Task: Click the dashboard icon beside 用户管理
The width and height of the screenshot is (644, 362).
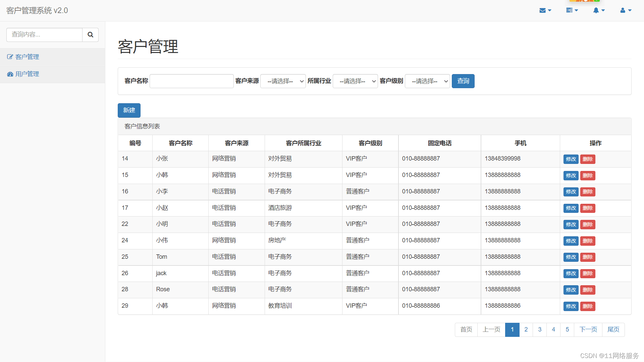Action: click(10, 74)
